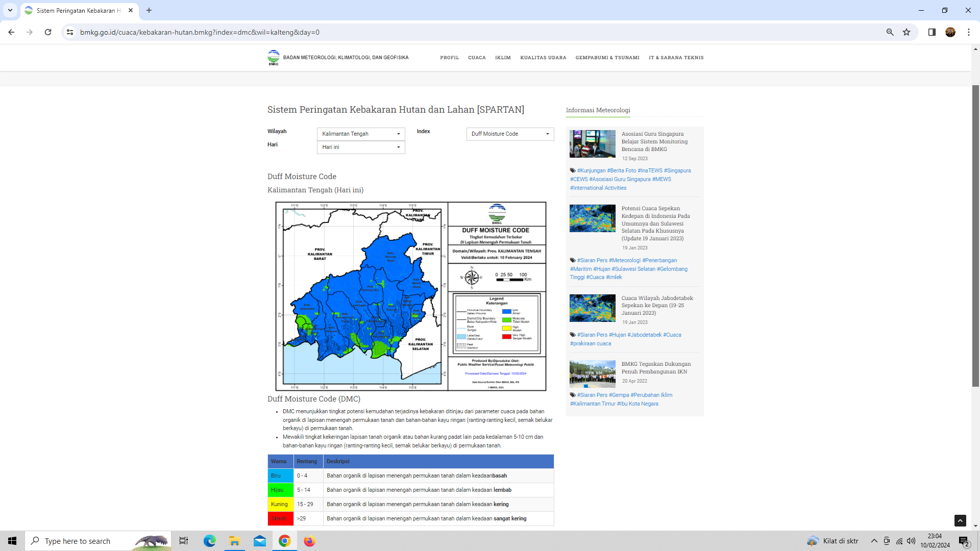Screen dimensions: 980x551
Task: Click the BMKG logo in header
Action: click(274, 58)
